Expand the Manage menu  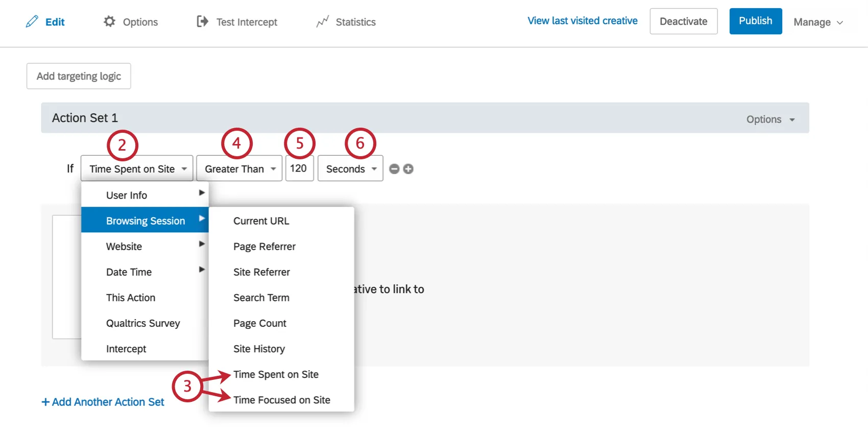click(818, 22)
